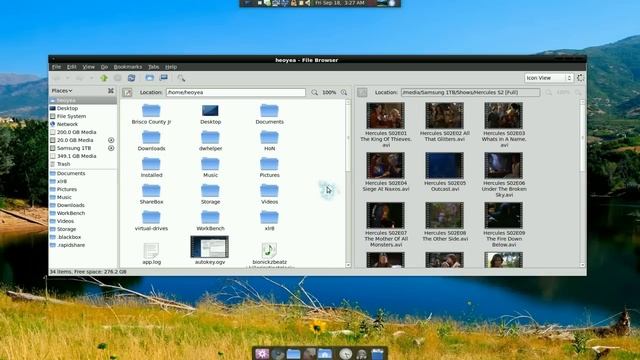640x360 pixels.
Task: Open Trash in Places sidebar
Action: [83, 164]
